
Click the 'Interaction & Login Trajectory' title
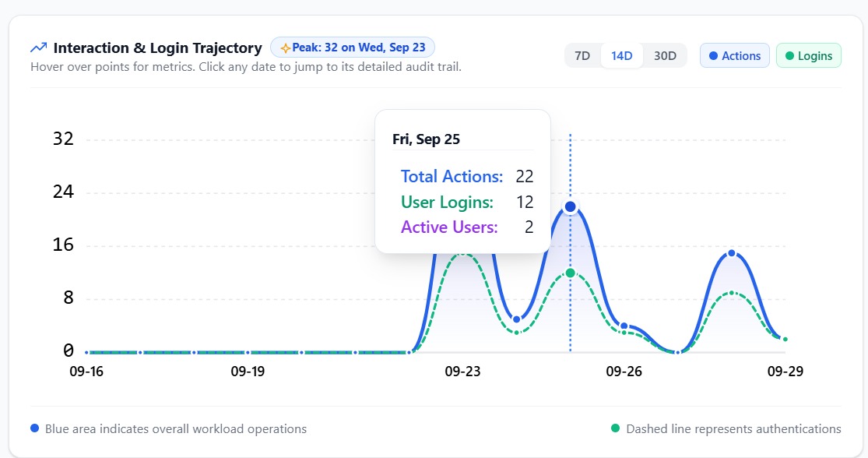click(x=157, y=48)
